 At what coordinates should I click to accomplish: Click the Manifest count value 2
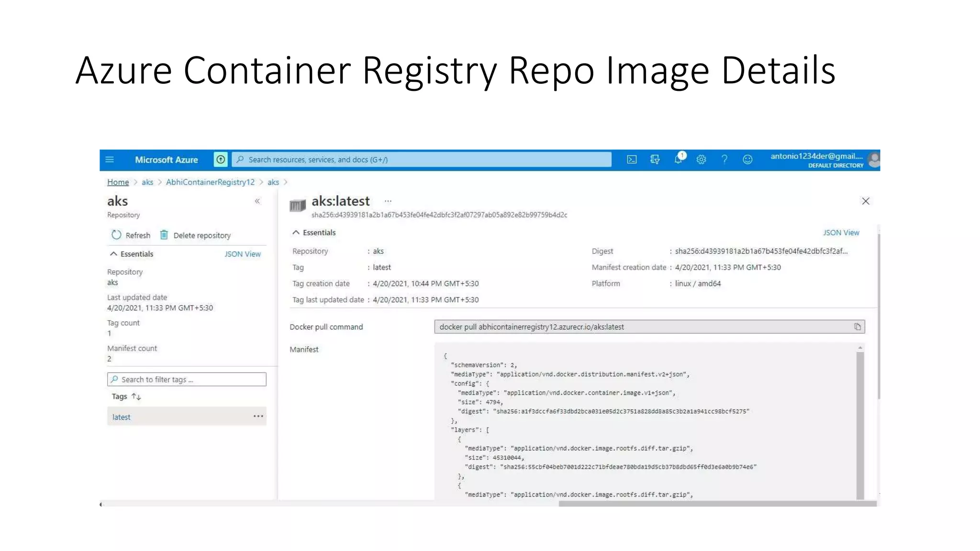(109, 359)
